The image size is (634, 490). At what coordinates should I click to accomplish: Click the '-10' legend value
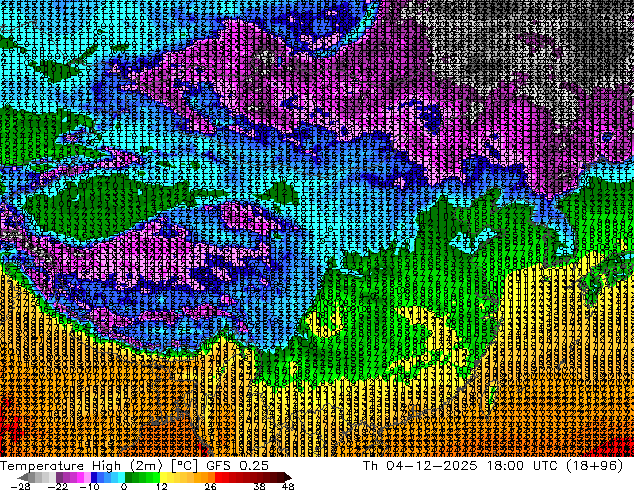pos(89,486)
